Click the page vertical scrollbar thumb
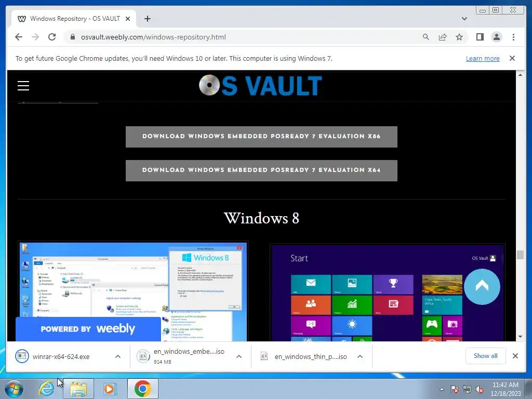 520,255
